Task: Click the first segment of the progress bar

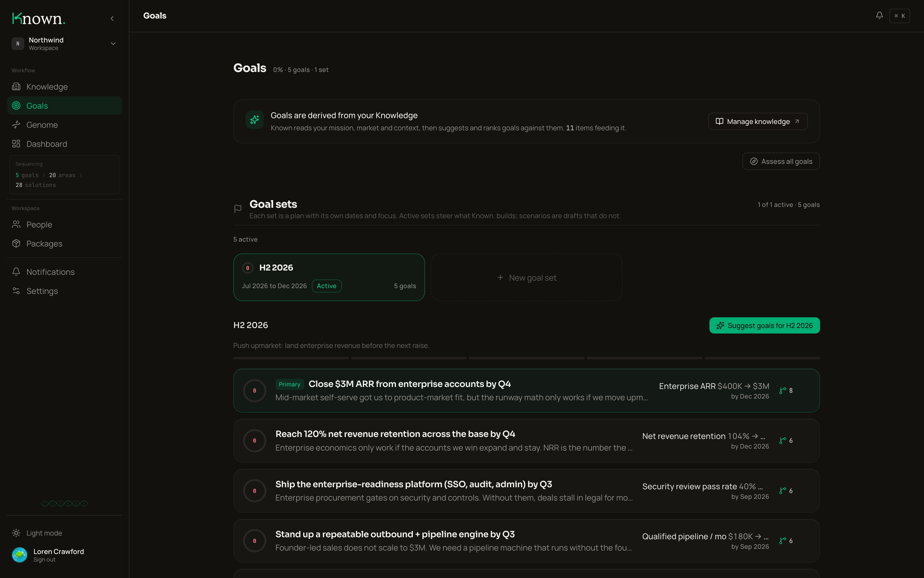Action: pos(291,358)
